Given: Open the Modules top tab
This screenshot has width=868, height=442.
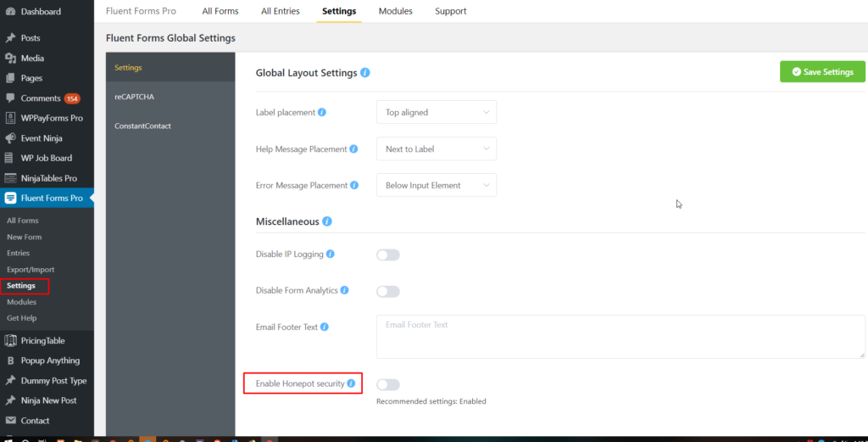Looking at the screenshot, I should (395, 11).
